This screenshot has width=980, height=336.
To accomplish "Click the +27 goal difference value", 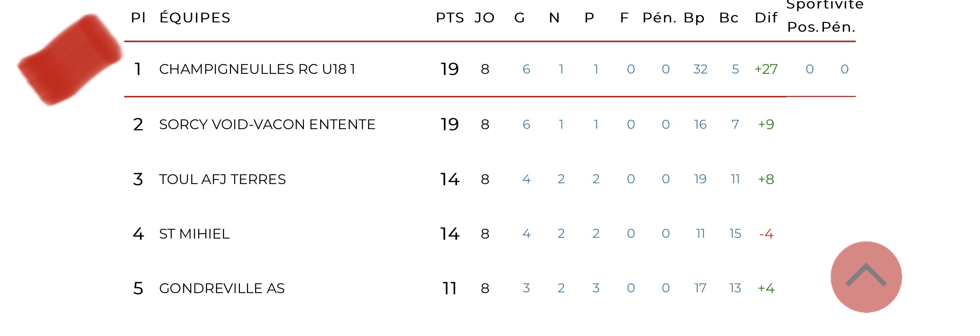I will click(766, 69).
